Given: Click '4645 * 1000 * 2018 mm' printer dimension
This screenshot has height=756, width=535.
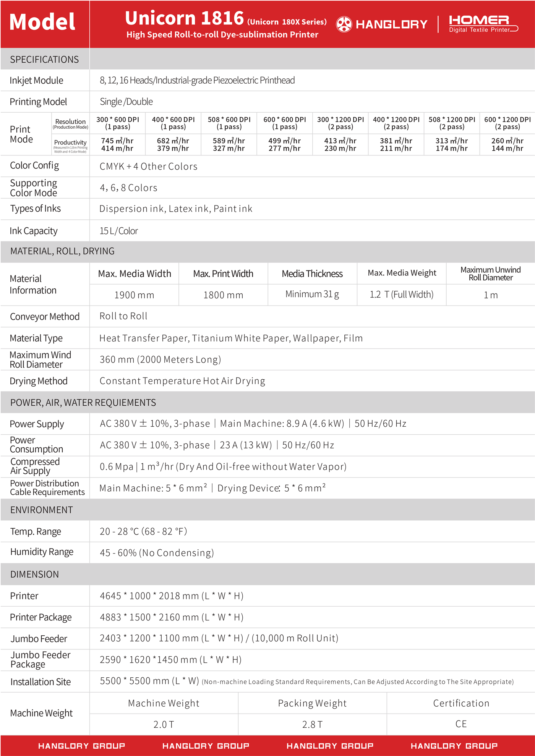Looking at the screenshot, I should pyautogui.click(x=149, y=596).
